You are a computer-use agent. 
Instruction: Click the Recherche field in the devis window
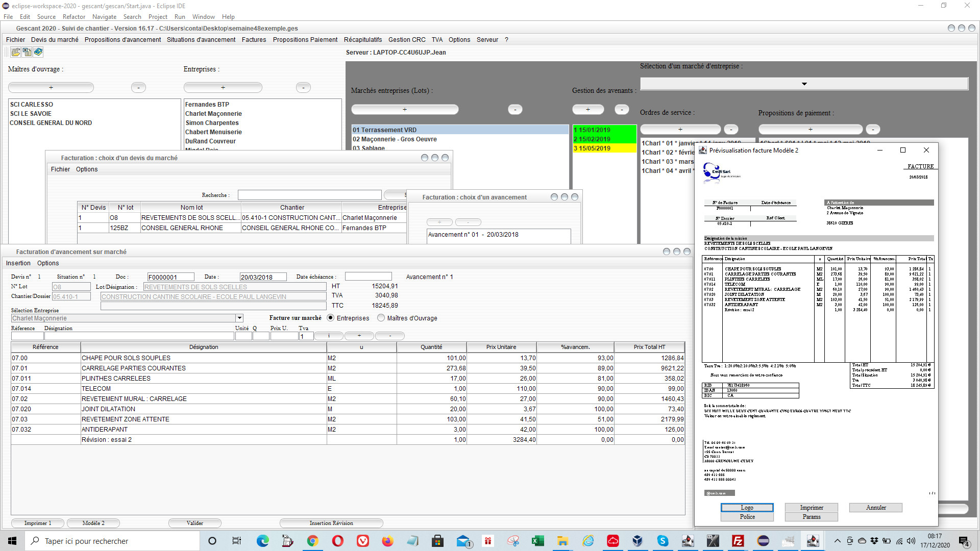tap(309, 195)
